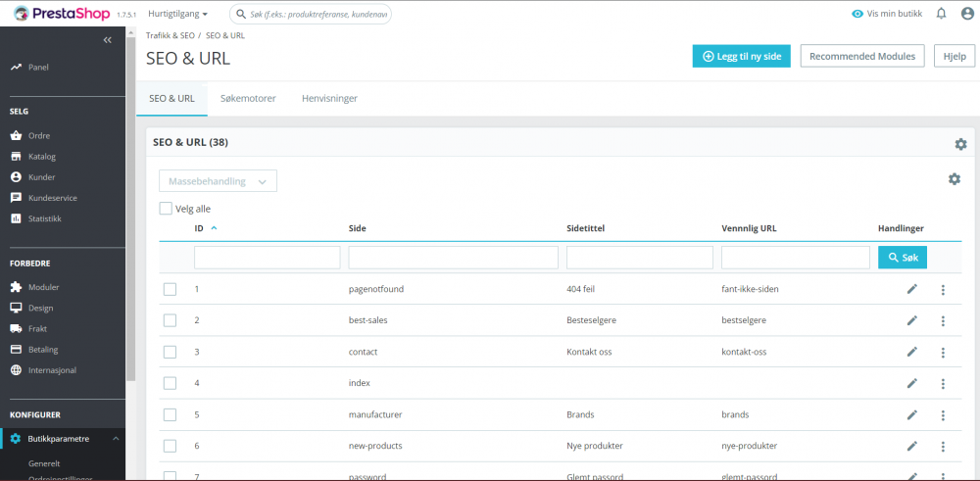Click the Ordre basket icon

[17, 135]
